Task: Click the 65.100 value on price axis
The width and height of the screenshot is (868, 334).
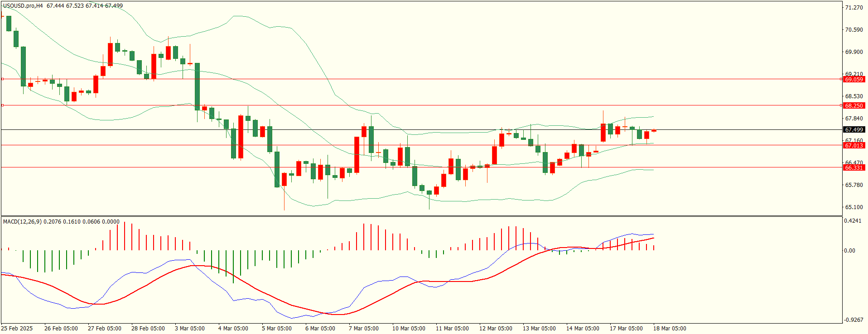Action: (x=854, y=207)
